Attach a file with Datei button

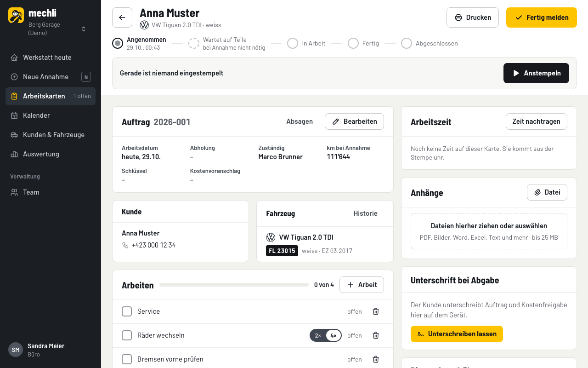547,192
